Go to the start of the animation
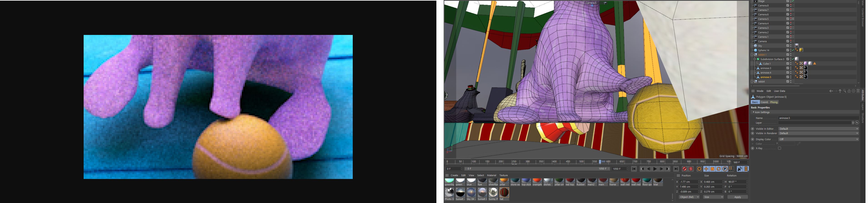This screenshot has width=868, height=203. [x=634, y=169]
